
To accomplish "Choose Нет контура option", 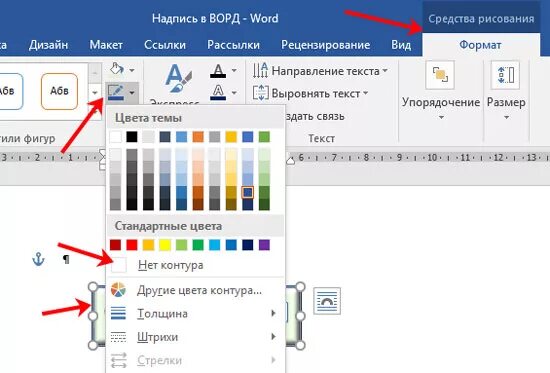I will click(195, 265).
